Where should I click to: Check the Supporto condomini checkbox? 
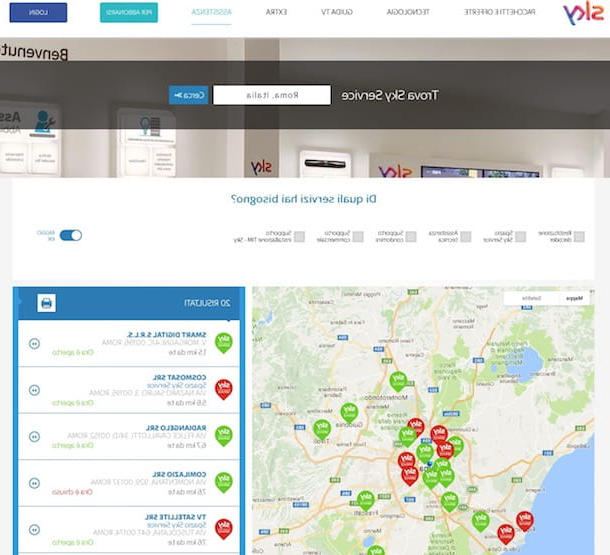point(411,236)
